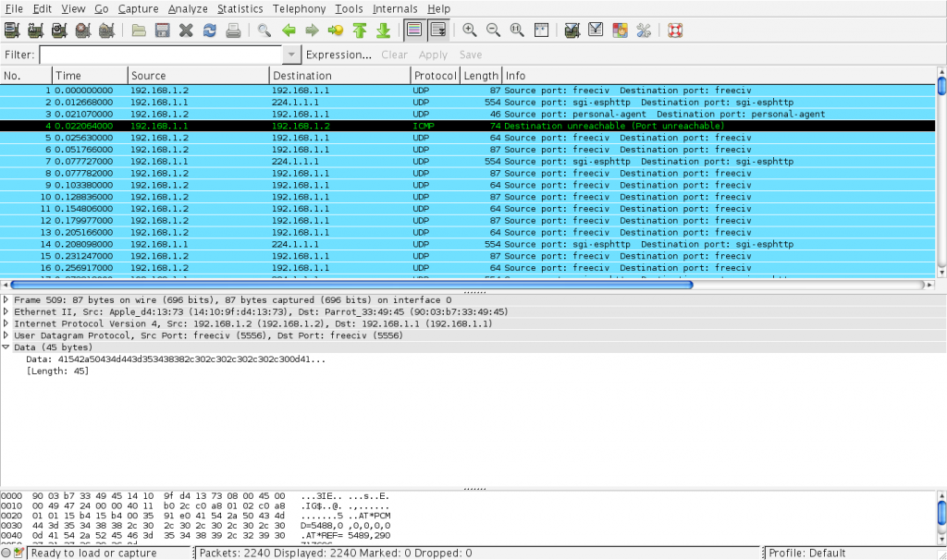
Task: Restart the live capture icon
Action: [x=106, y=30]
